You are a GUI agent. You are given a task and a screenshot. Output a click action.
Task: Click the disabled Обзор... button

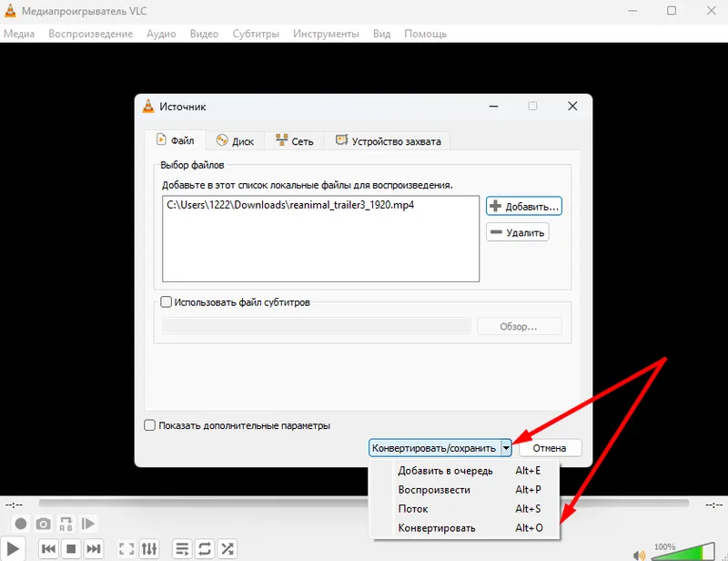pyautogui.click(x=519, y=326)
